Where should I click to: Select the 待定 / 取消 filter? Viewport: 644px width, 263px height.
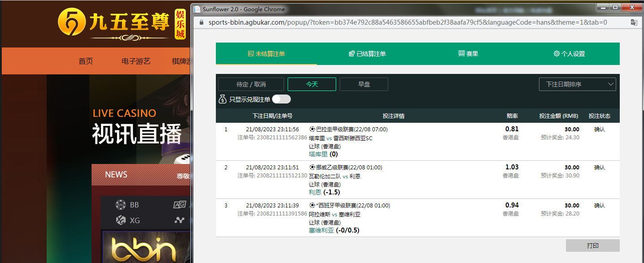251,84
